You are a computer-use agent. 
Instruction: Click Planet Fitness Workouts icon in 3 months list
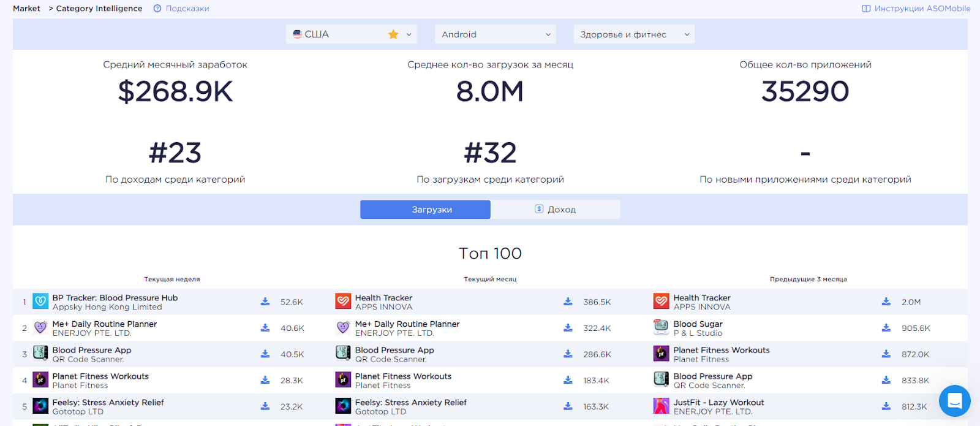click(x=661, y=354)
